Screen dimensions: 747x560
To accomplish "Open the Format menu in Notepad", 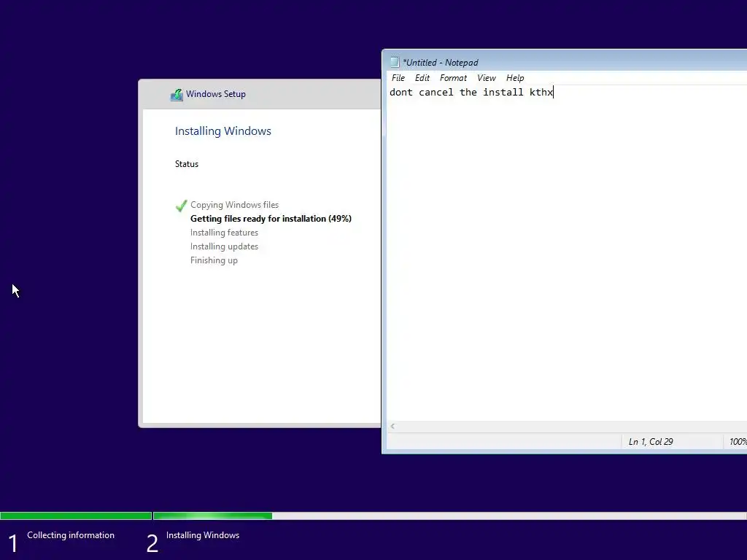I will (x=453, y=78).
